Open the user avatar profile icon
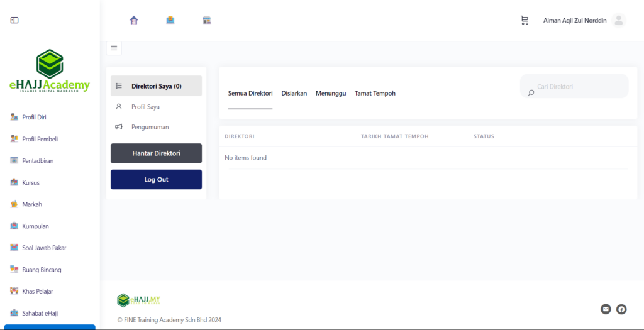Image resolution: width=644 pixels, height=330 pixels. [619, 20]
